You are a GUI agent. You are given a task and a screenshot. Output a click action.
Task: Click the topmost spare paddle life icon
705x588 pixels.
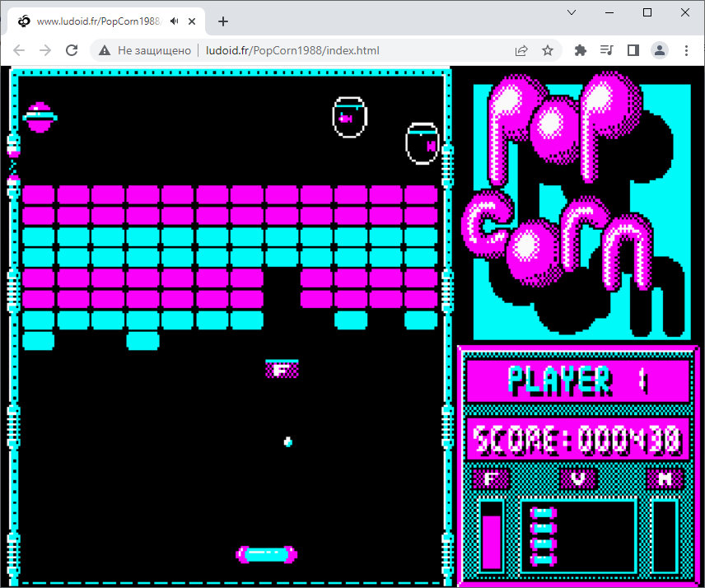click(544, 513)
